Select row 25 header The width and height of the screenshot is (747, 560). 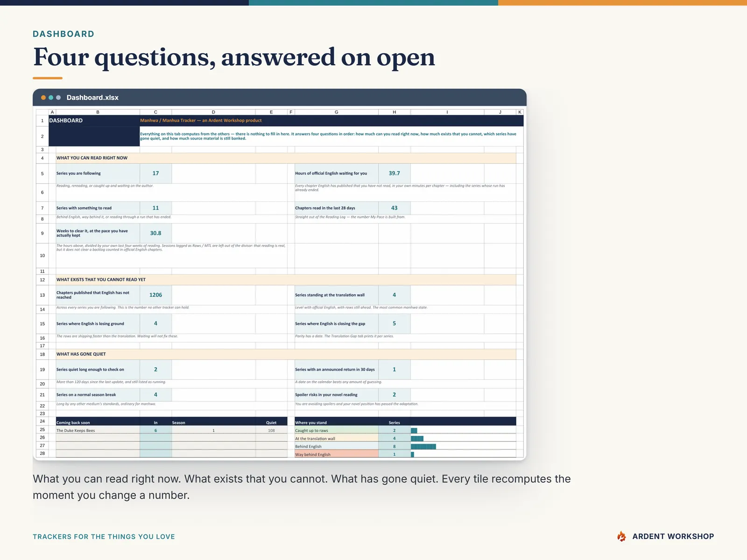point(42,430)
